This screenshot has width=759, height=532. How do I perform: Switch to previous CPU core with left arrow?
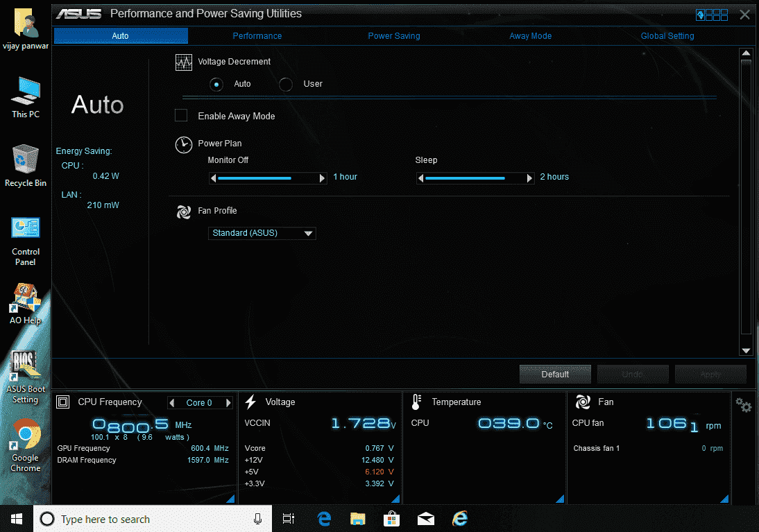tap(171, 403)
